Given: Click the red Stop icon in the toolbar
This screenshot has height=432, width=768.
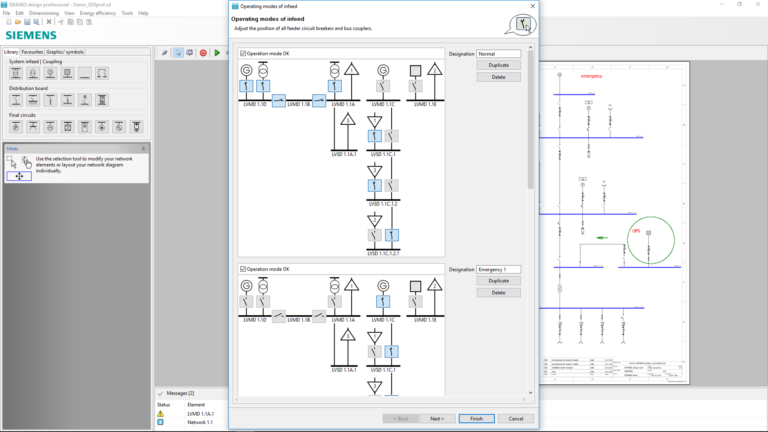Looking at the screenshot, I should point(203,53).
